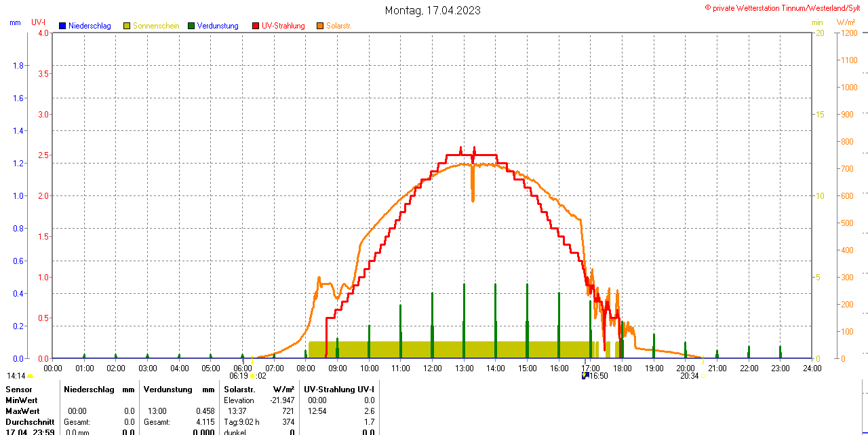Click the Montag, 17.04.2023 chart title

click(433, 10)
